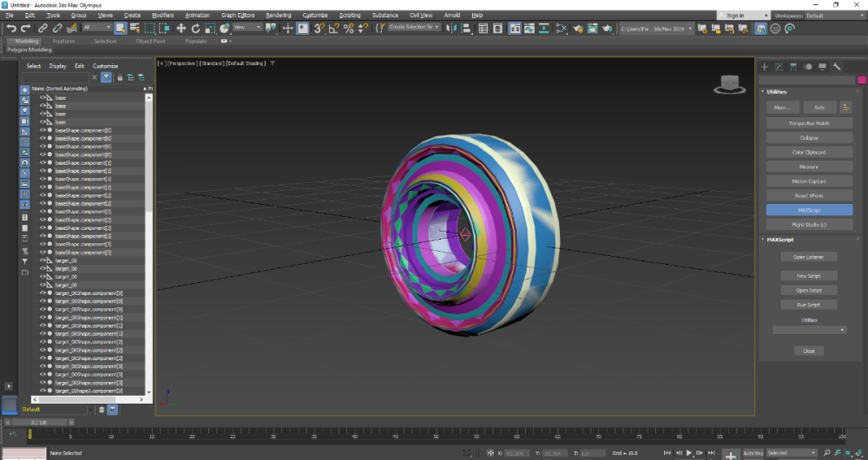
Task: Open the Create tab in command panel
Action: [x=765, y=67]
